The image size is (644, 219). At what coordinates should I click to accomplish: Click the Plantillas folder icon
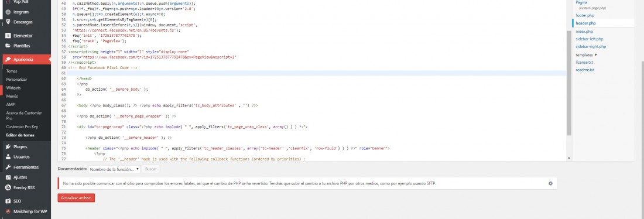coord(8,46)
